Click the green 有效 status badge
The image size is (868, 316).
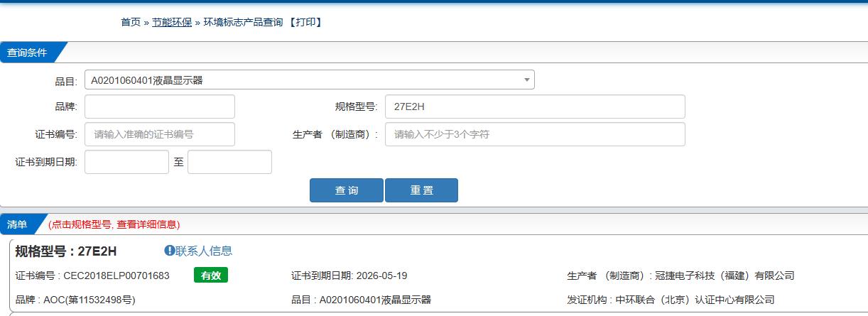coord(211,276)
